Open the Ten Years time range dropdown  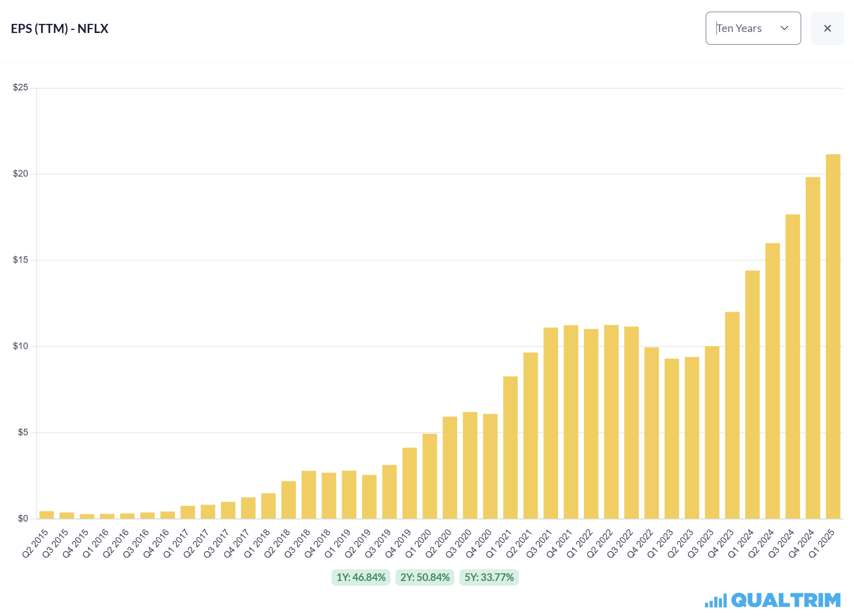[x=753, y=28]
